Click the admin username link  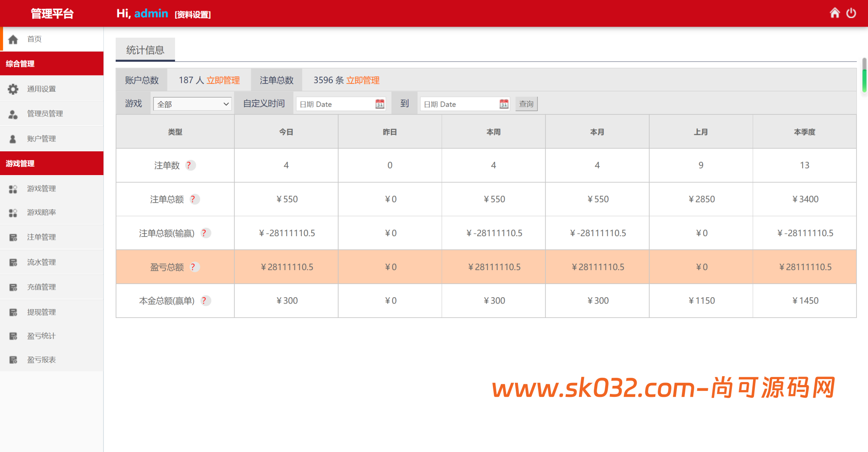coord(151,14)
